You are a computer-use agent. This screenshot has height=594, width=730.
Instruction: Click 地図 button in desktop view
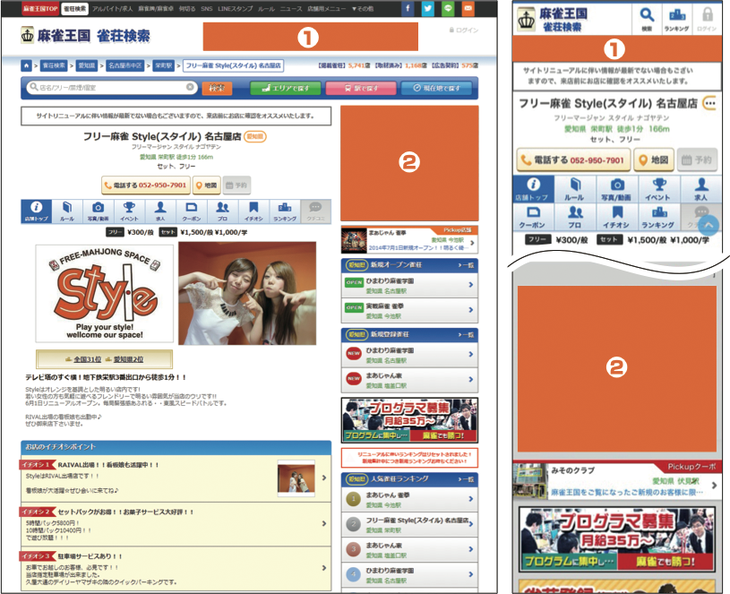(x=206, y=185)
